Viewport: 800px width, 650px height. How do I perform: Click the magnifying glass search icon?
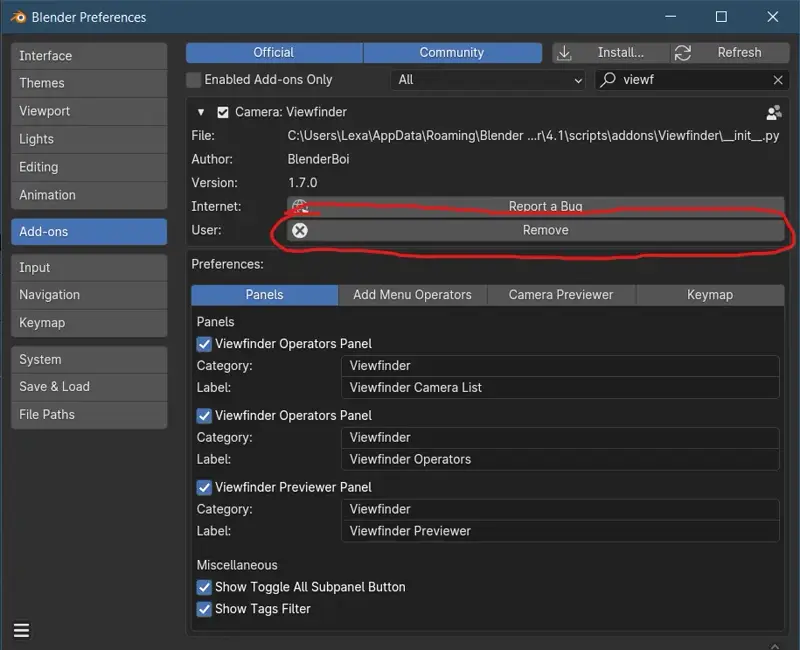click(x=608, y=80)
